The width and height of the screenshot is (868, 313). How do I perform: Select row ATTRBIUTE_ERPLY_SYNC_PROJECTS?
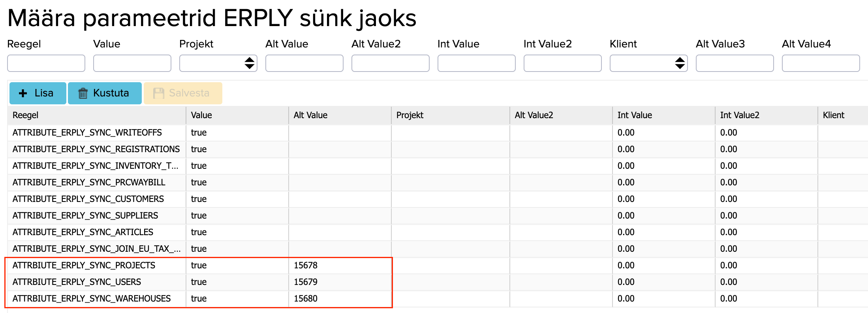coord(84,266)
